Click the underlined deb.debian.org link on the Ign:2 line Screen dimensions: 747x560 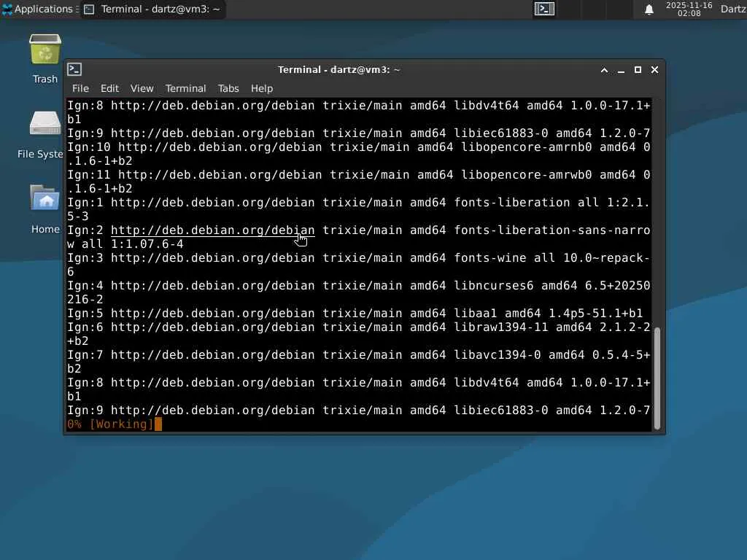[x=212, y=230]
